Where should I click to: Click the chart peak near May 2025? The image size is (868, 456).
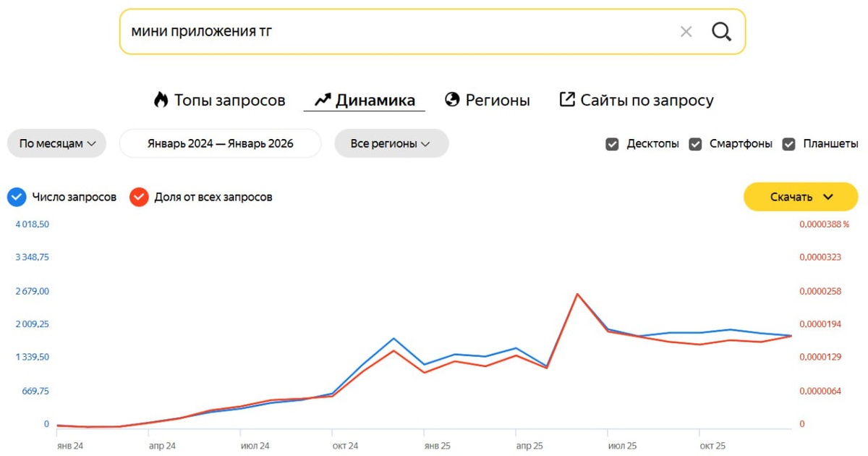(x=576, y=294)
